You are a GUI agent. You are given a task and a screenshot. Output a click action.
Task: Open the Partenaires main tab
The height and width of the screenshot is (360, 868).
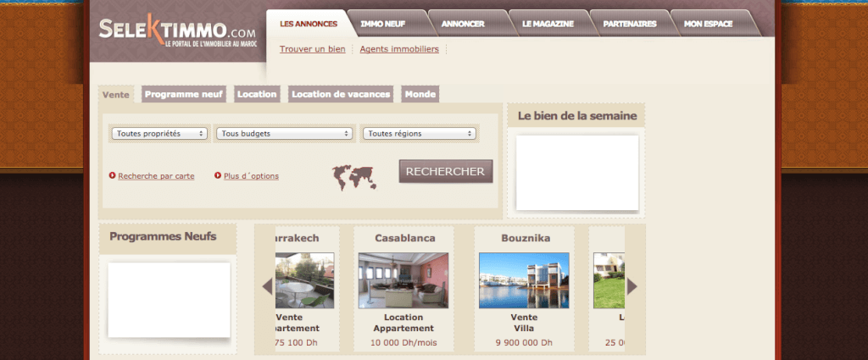630,24
